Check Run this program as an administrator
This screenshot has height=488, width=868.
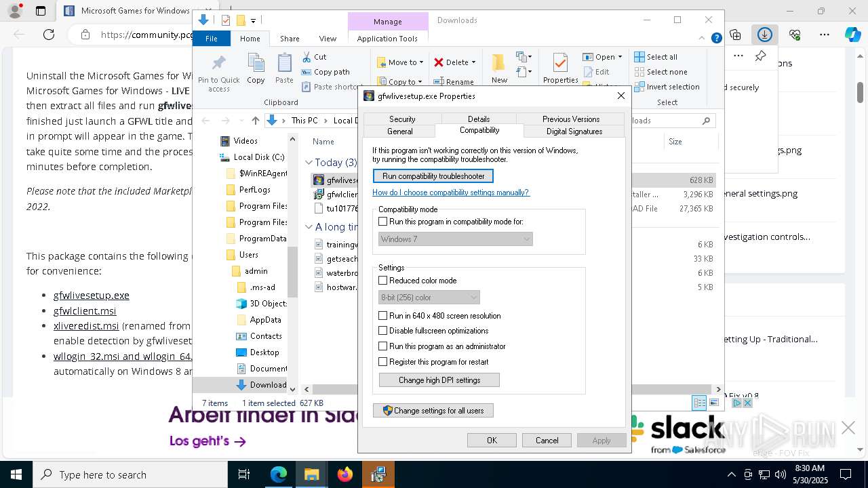tap(382, 346)
